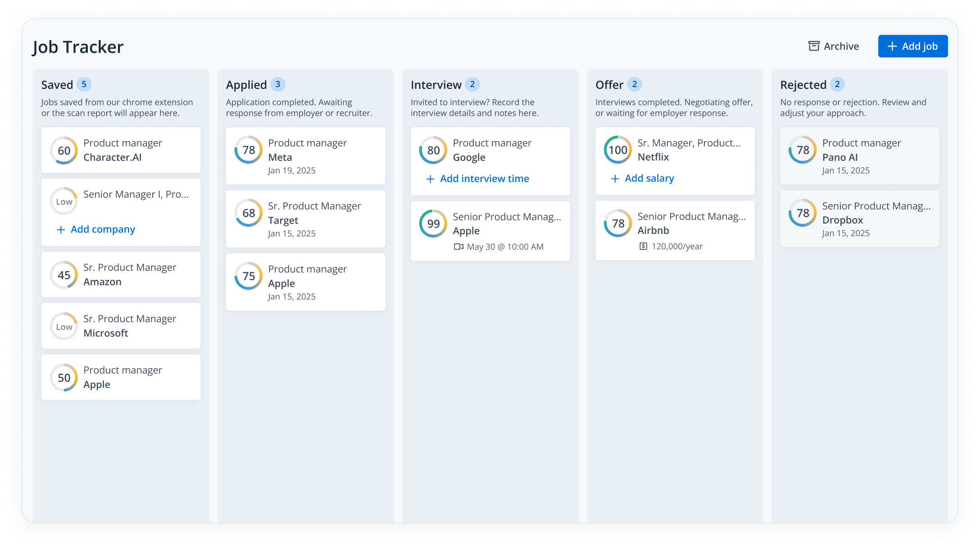Open the Microsoft company name

106,333
